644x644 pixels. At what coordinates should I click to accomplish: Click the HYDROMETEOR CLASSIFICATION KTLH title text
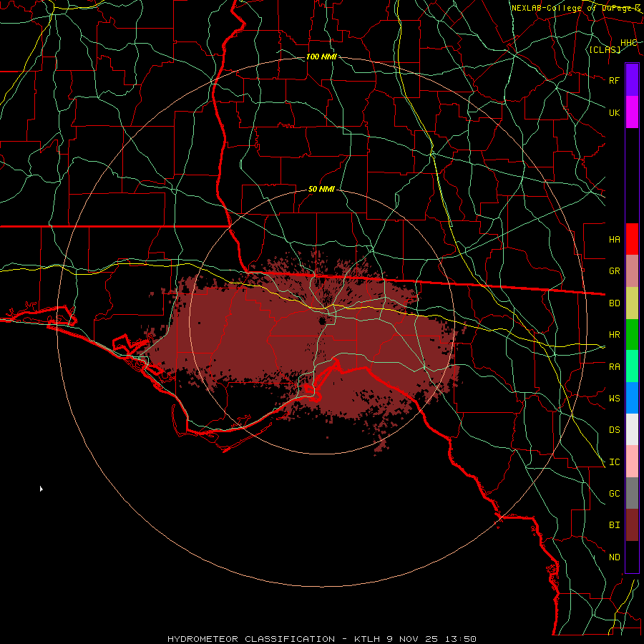tap(321, 639)
